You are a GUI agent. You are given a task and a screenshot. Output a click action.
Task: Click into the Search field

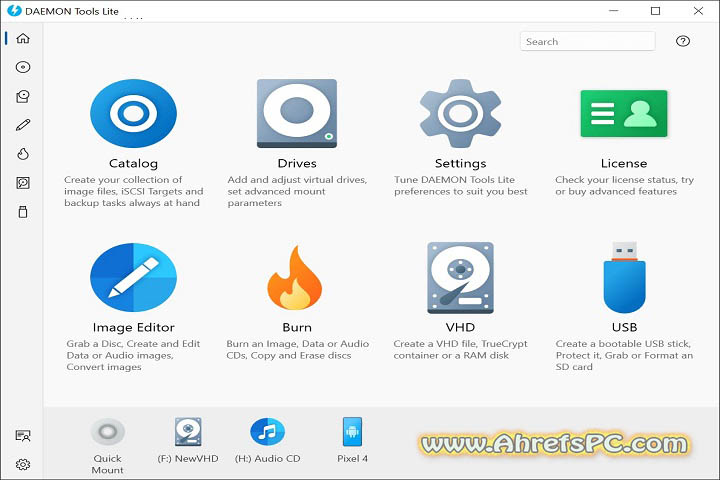(x=587, y=41)
